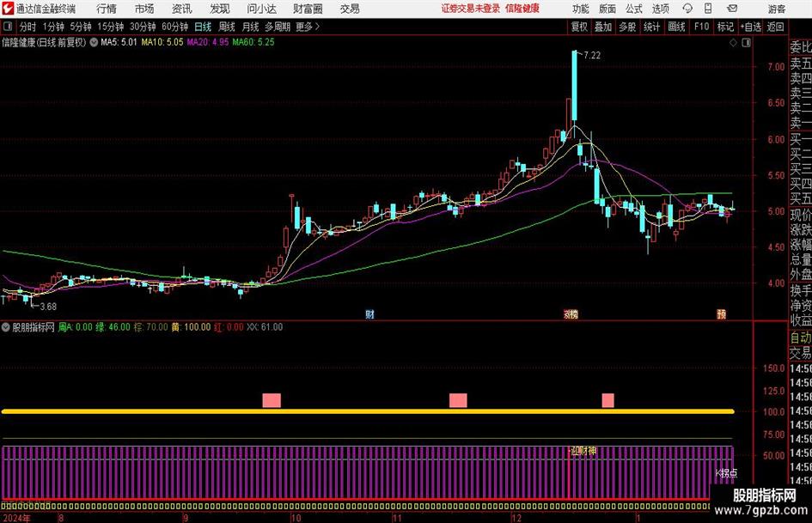Click the 黄: 100.00 indicator value
Image resolution: width=812 pixels, height=523 pixels.
[x=191, y=327]
